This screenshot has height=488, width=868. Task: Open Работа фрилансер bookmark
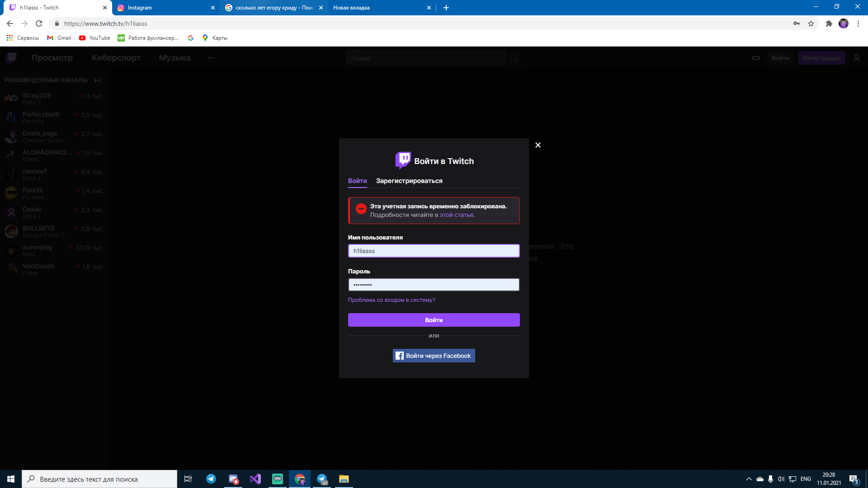tap(148, 38)
